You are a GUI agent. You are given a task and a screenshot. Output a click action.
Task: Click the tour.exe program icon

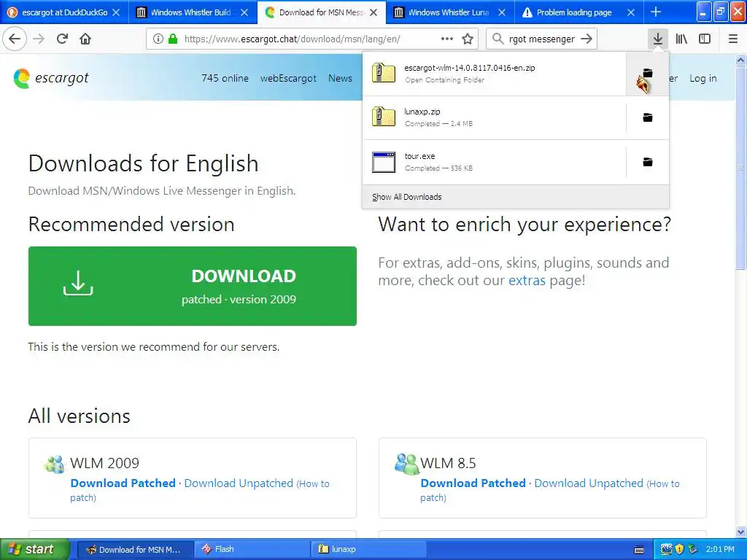tap(384, 162)
